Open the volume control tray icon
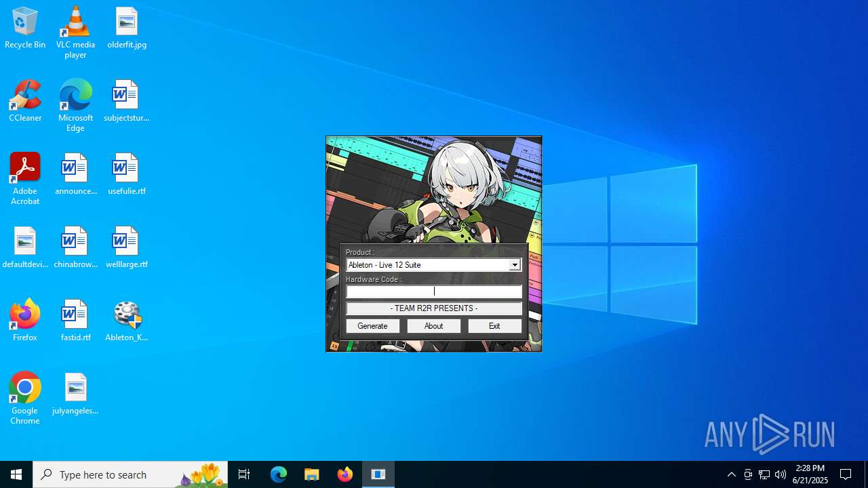 (781, 474)
